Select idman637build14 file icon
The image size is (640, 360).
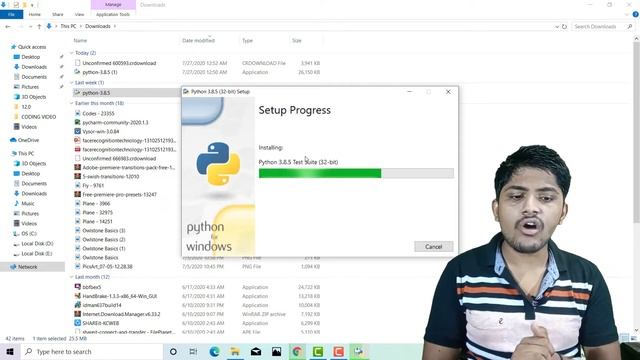tap(78, 305)
